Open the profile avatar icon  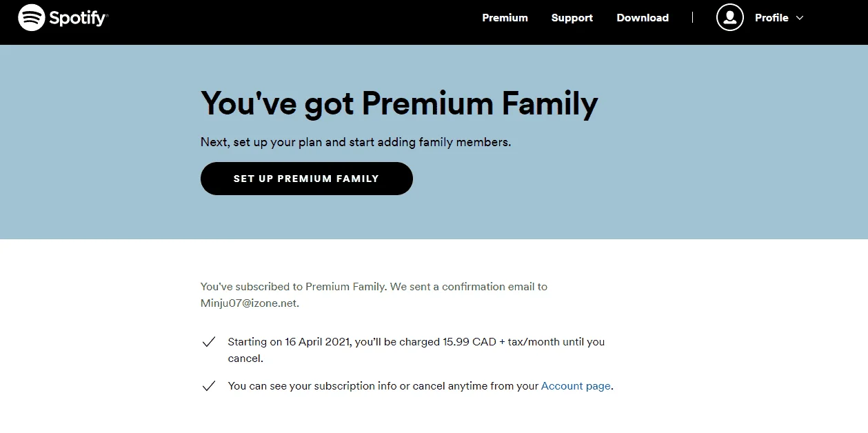(730, 17)
